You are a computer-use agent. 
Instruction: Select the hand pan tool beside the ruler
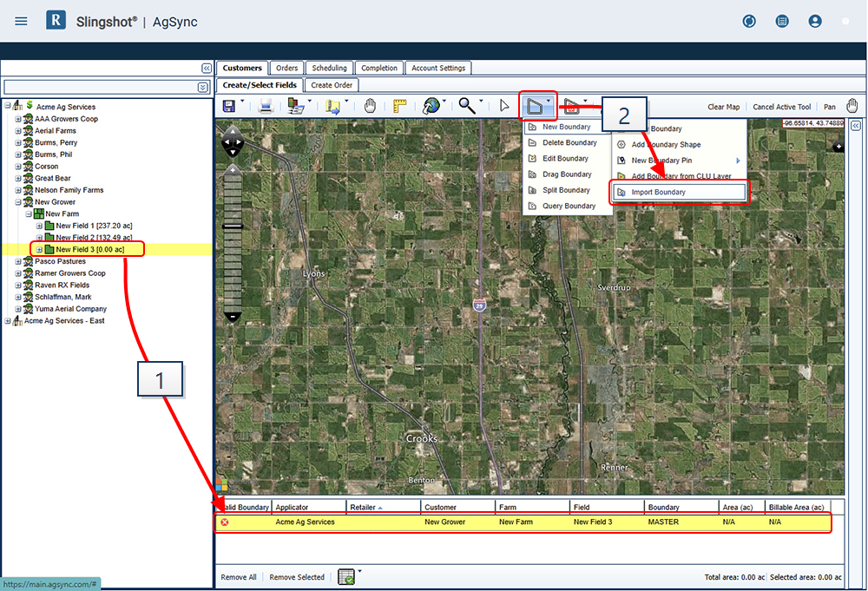(370, 105)
